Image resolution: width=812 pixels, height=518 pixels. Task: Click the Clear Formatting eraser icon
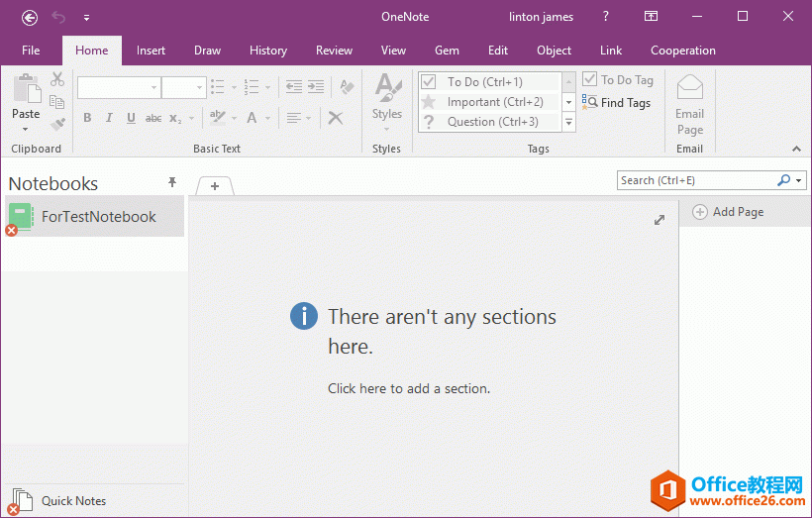[x=347, y=86]
